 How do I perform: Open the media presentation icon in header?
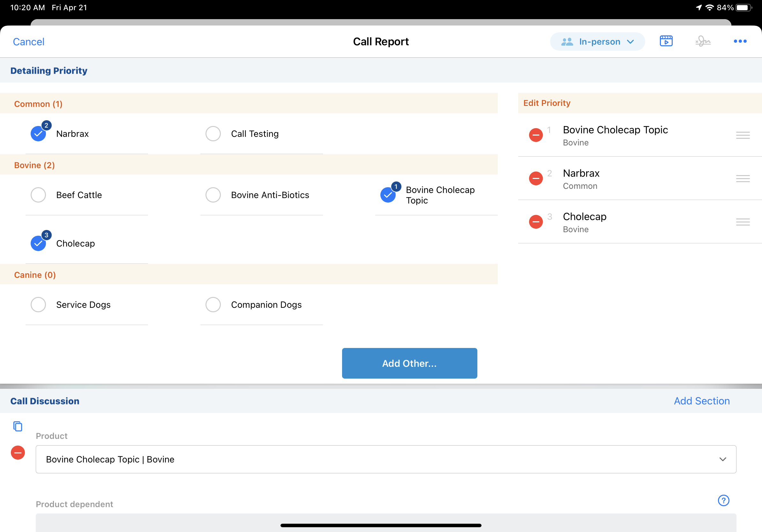[666, 41]
